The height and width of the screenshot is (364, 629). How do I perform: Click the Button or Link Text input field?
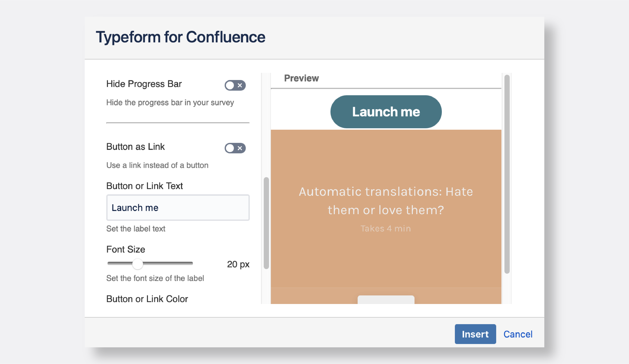click(178, 208)
